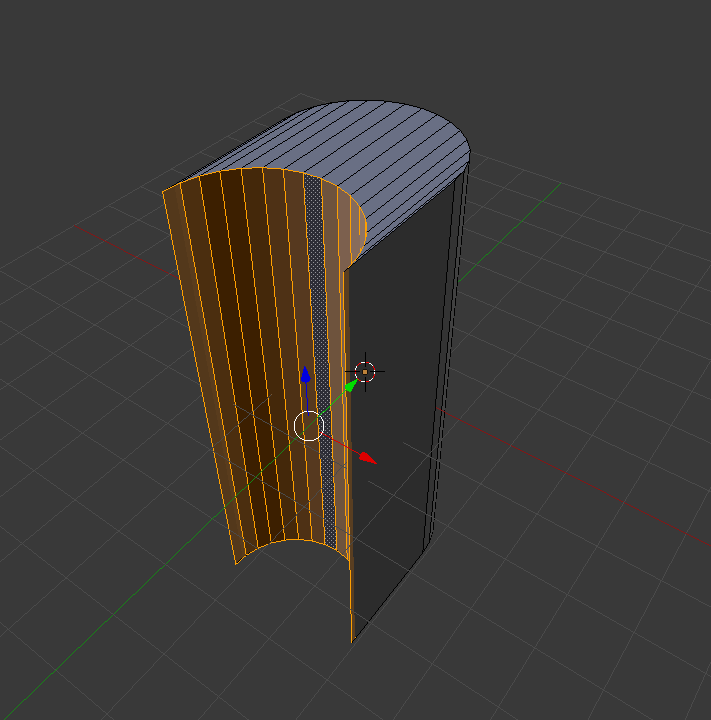Click the blue Z-axis manipulator arrow
Screen dimensions: 711x720
click(305, 374)
